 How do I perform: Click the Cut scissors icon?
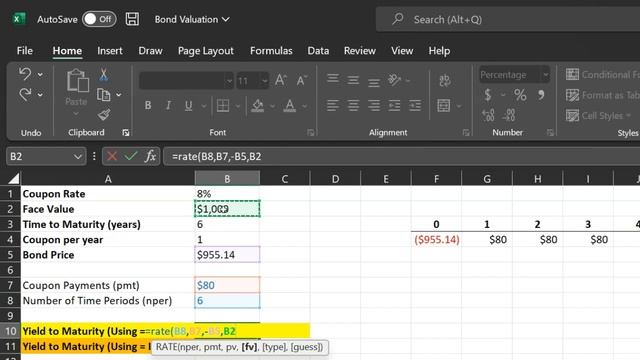point(104,74)
